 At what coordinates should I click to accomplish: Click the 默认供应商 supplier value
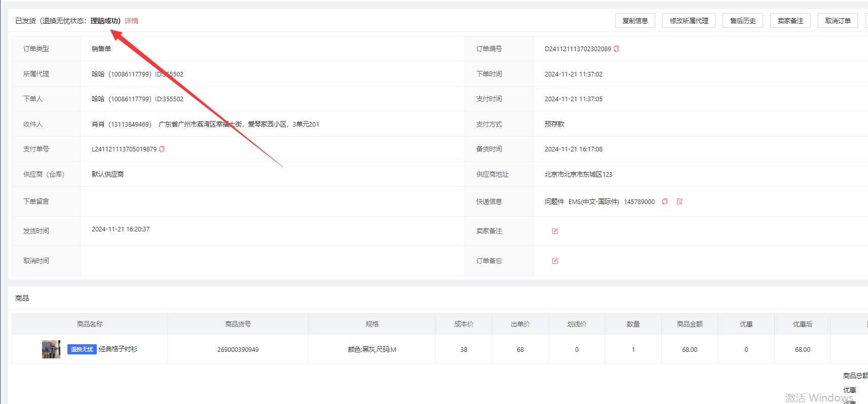click(107, 174)
